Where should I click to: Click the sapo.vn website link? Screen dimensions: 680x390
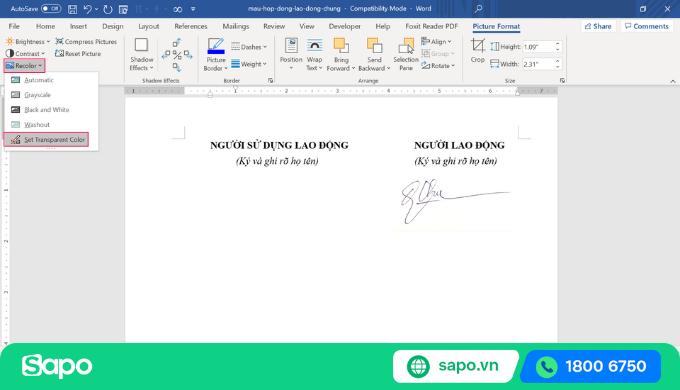tap(455, 366)
